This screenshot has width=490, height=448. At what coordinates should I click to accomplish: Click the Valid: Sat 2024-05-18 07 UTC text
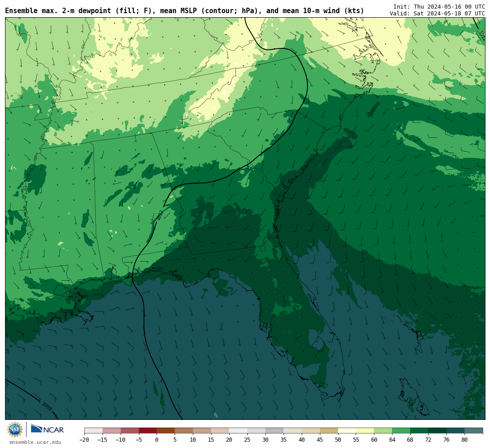[x=437, y=14]
